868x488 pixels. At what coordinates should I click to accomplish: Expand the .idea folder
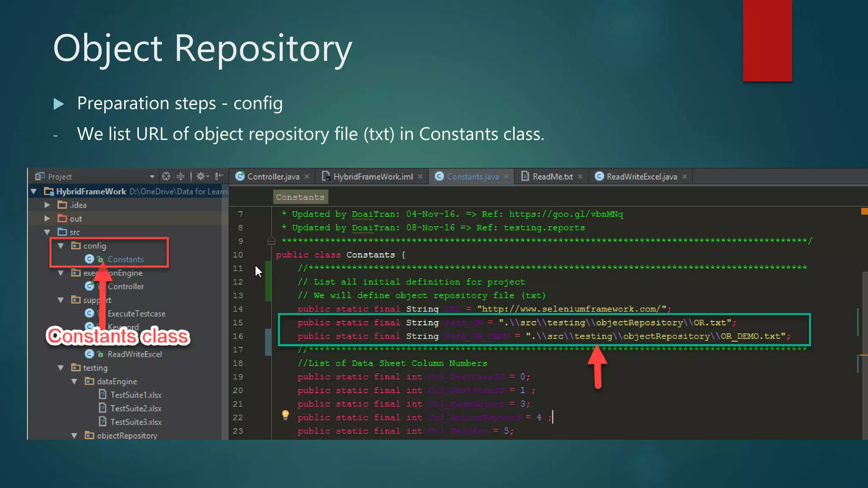[47, 205]
